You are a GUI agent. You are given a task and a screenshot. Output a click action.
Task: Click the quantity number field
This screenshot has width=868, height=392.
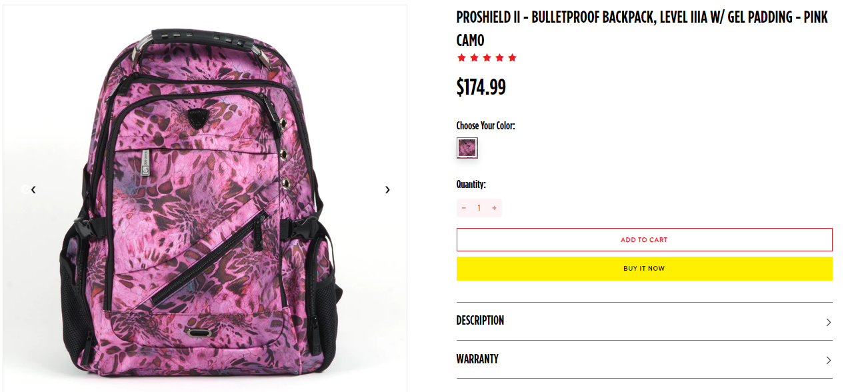tap(479, 208)
